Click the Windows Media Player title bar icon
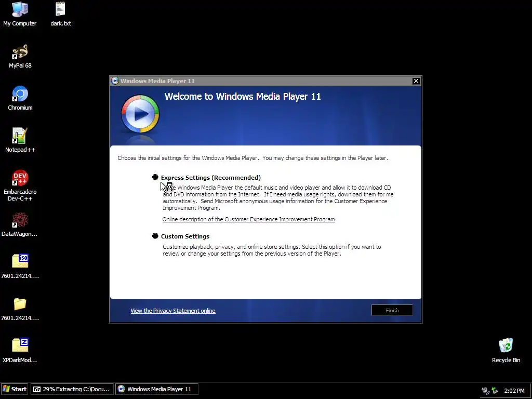Screen dimensions: 532x399 click(x=115, y=81)
